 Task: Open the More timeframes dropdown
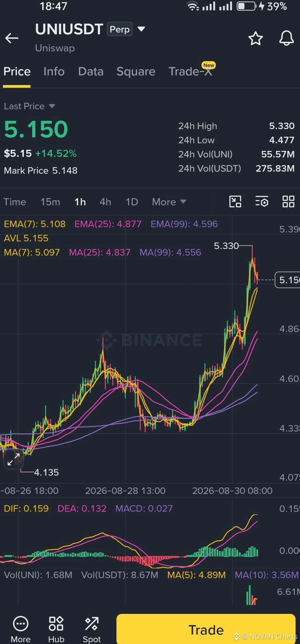(169, 202)
